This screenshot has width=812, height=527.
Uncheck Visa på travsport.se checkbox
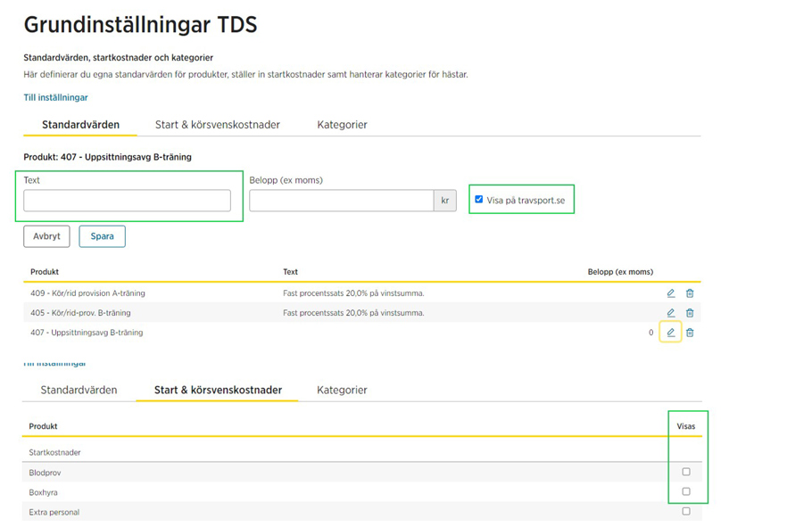tap(479, 200)
